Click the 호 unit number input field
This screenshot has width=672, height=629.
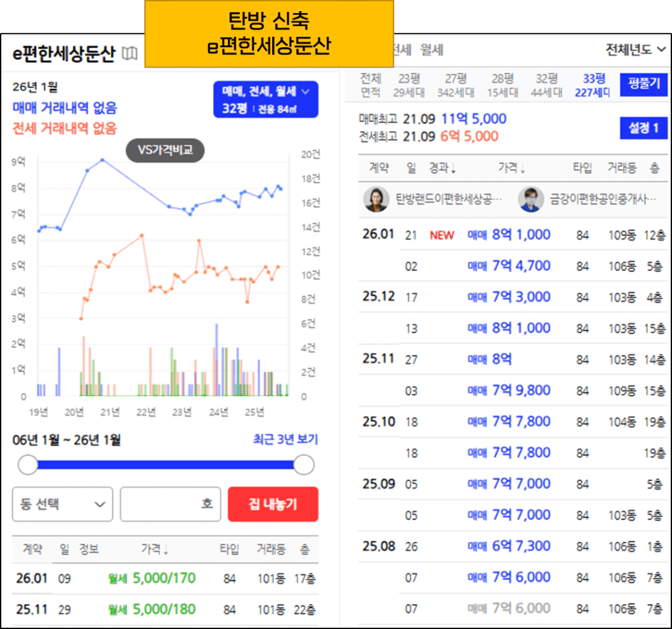click(170, 504)
